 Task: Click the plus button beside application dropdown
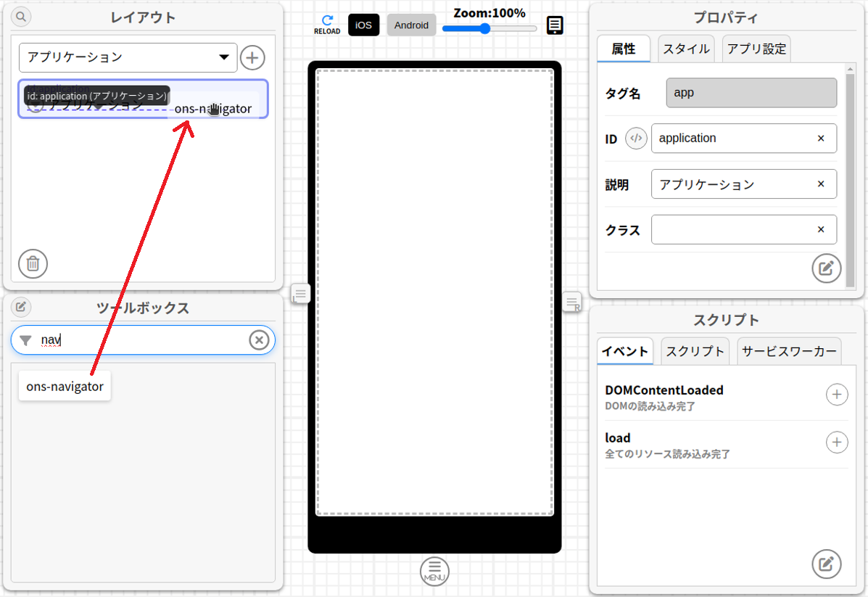(252, 57)
